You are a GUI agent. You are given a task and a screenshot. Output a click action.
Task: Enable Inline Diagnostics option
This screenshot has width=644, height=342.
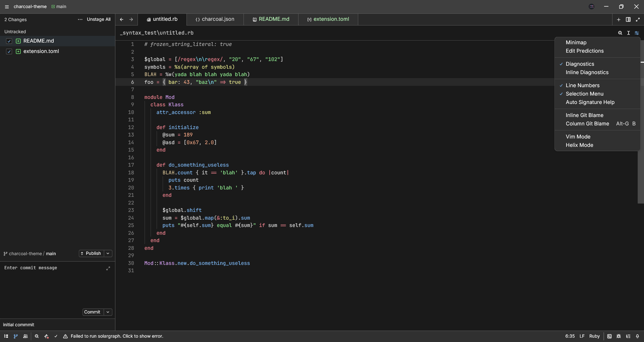(x=597, y=72)
